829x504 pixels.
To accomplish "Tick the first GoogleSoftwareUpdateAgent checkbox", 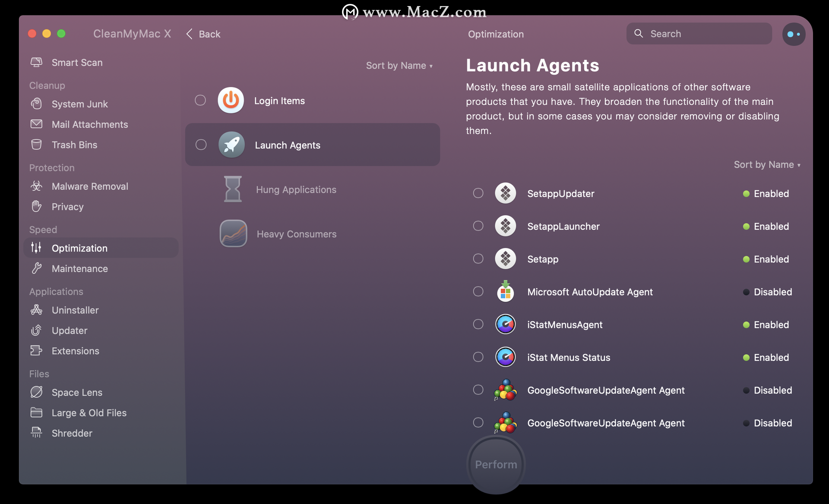I will point(478,390).
